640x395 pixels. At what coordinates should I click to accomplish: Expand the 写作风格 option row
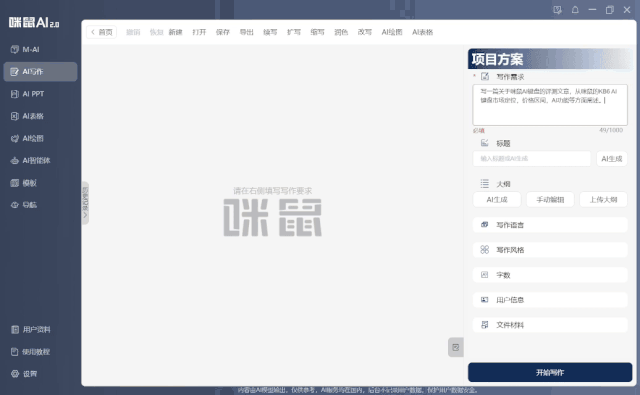coord(550,250)
